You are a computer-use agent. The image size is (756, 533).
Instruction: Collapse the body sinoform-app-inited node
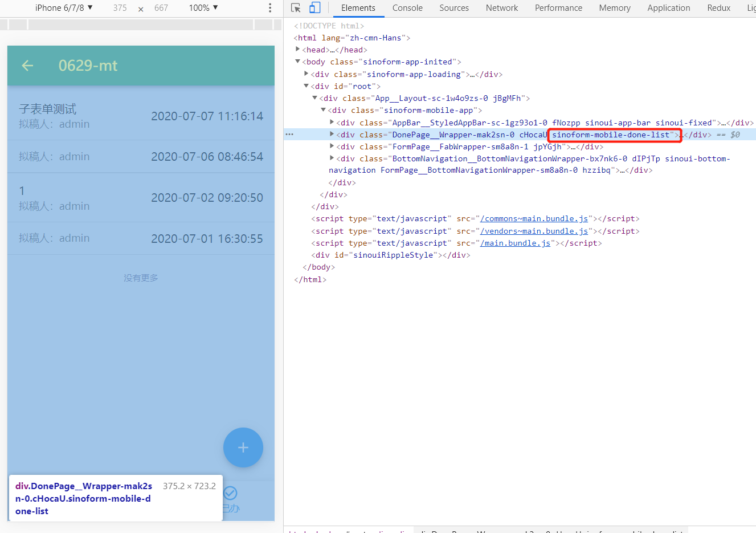click(298, 62)
